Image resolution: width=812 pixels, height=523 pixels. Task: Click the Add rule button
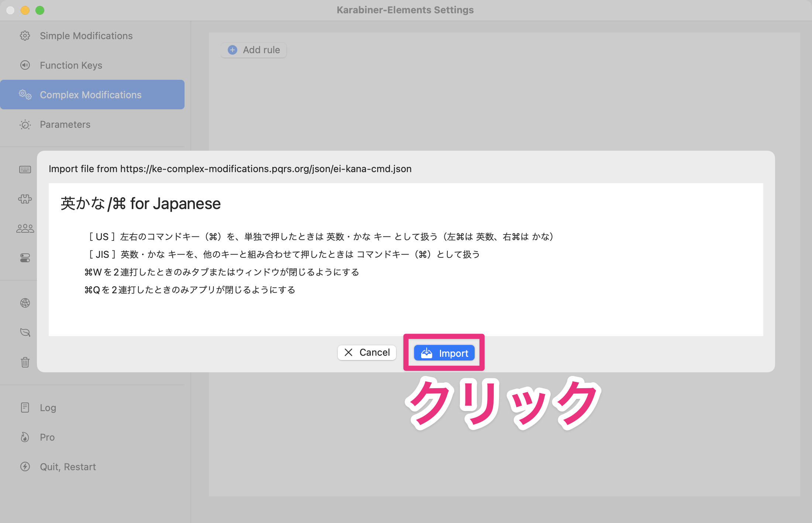[254, 49]
